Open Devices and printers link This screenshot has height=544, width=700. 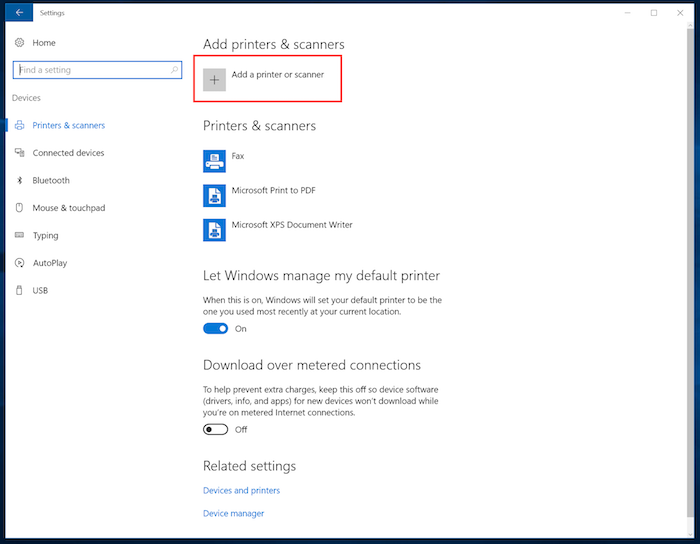click(242, 490)
